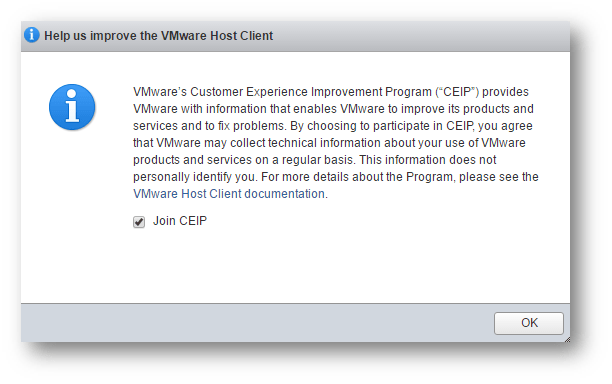
Task: Click the line "VMware with information that enables VMware"
Action: point(333,109)
